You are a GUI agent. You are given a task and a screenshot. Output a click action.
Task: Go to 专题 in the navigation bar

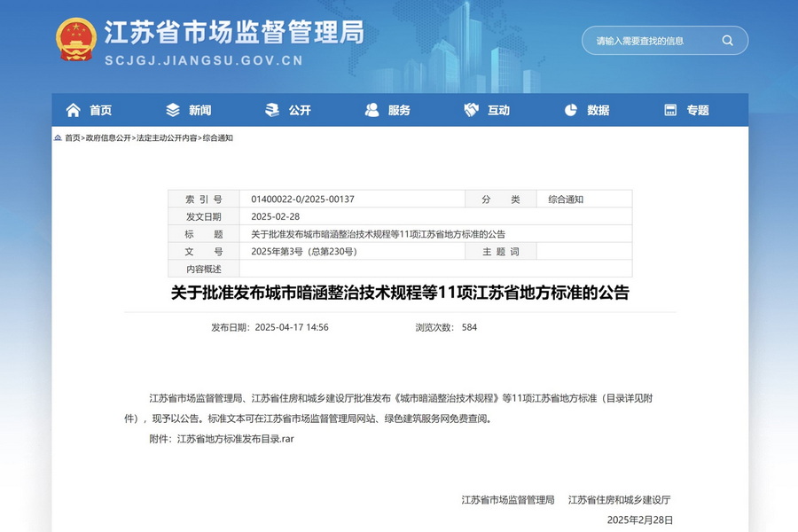pos(698,110)
